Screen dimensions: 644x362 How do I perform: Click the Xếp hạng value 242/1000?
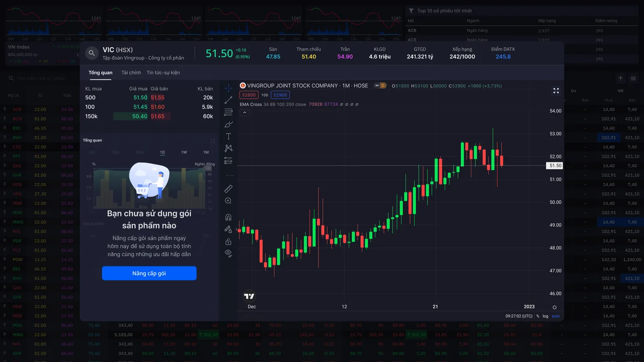[x=462, y=57]
